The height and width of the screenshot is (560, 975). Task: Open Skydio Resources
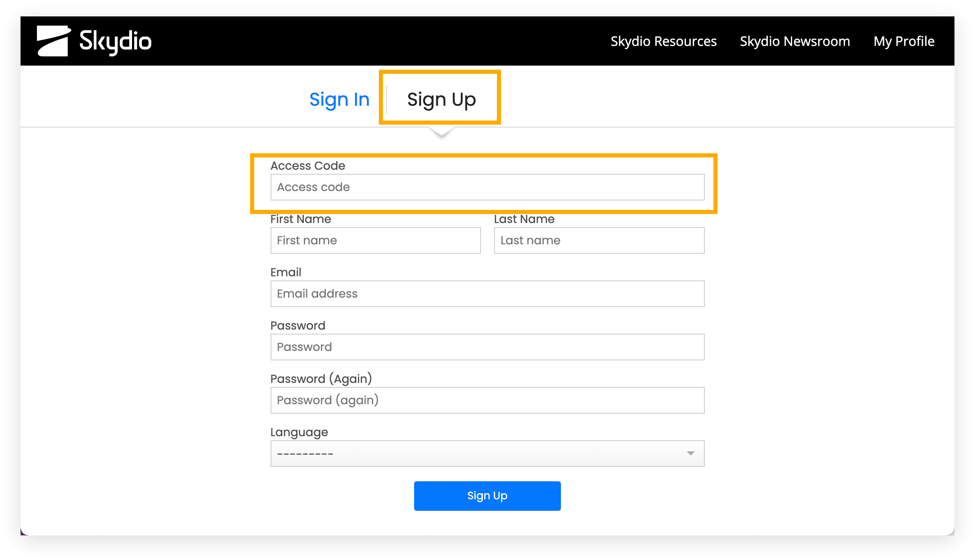(663, 41)
